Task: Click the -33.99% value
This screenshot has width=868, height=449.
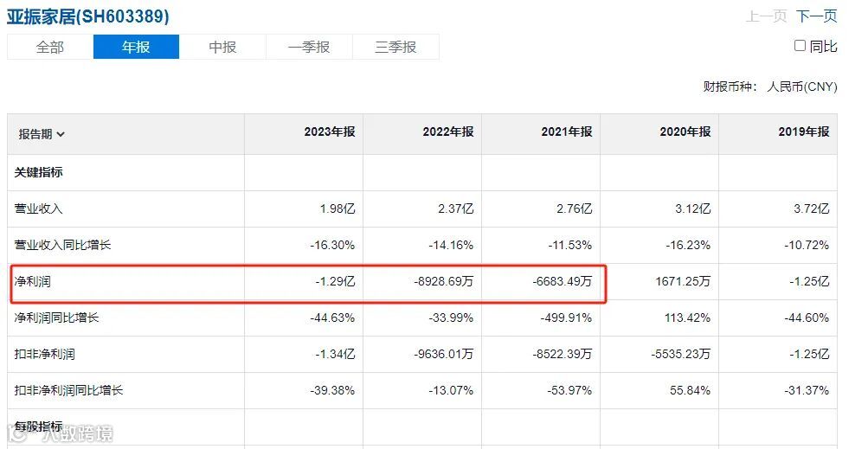Action: [x=451, y=318]
